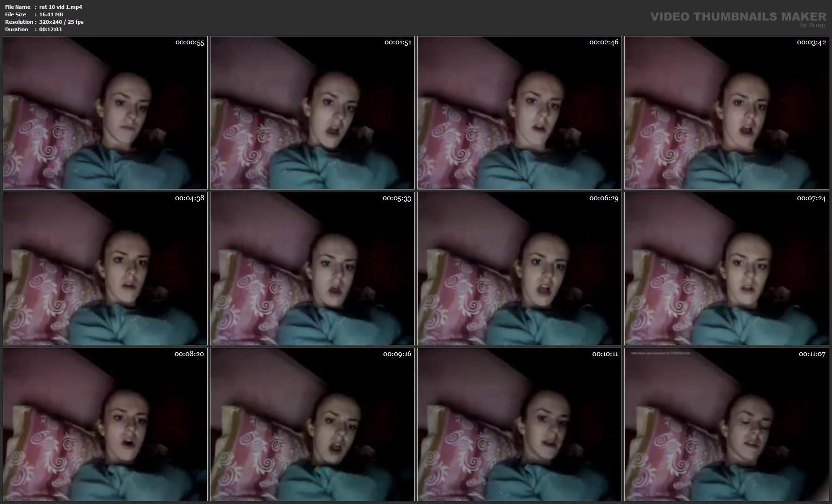Click the File Size value 16.41 MB
832x504 pixels.
coord(51,14)
